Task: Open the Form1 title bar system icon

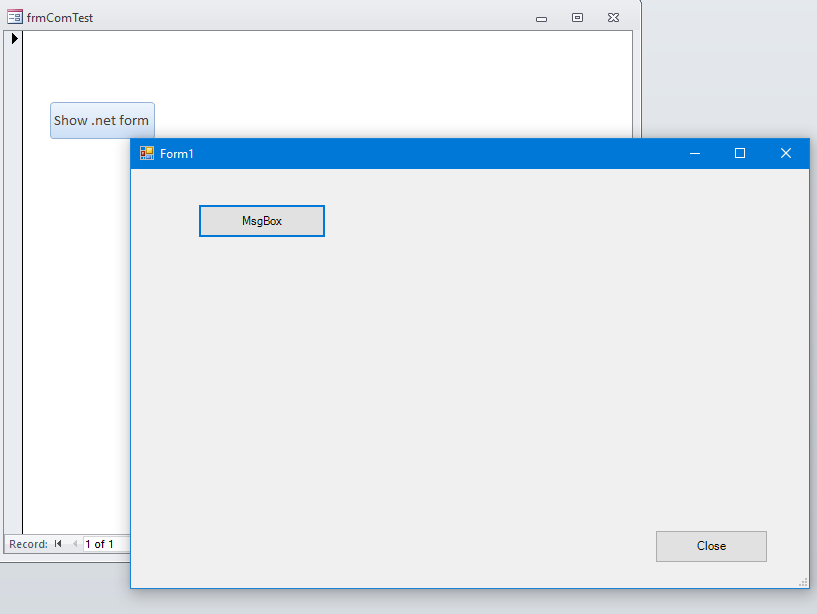Action: (x=147, y=153)
